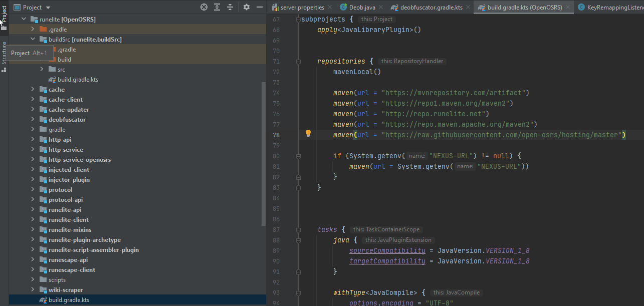Expand the cache module folder

33,90
